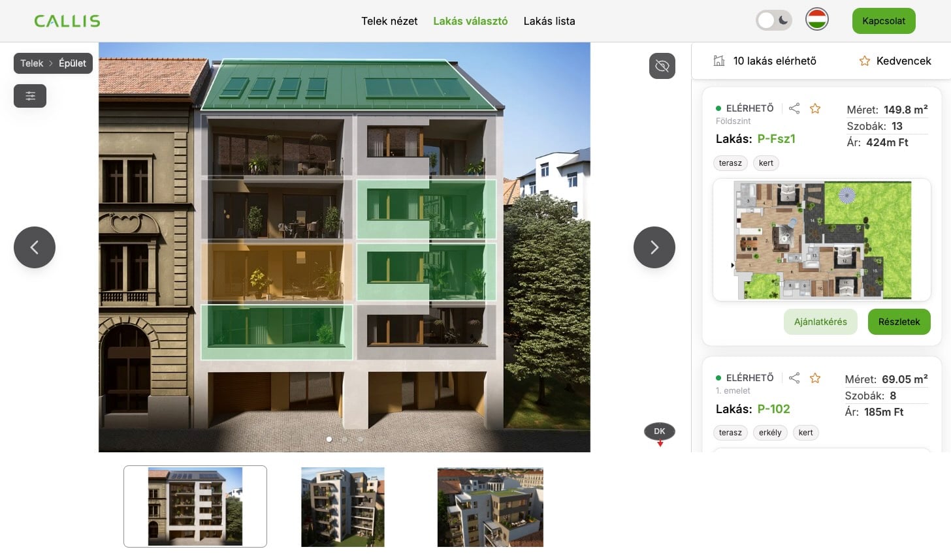Select the rooftop terrace view thumbnail
Viewport: 951px width, 560px height.
click(x=491, y=507)
